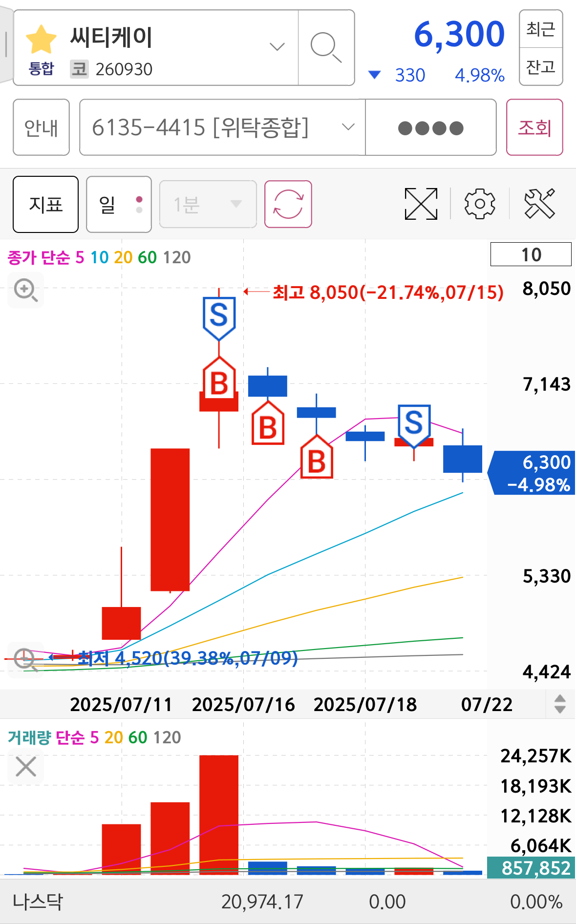Image resolution: width=576 pixels, height=924 pixels.
Task: Refresh the chart with circular arrows
Action: [x=288, y=204]
